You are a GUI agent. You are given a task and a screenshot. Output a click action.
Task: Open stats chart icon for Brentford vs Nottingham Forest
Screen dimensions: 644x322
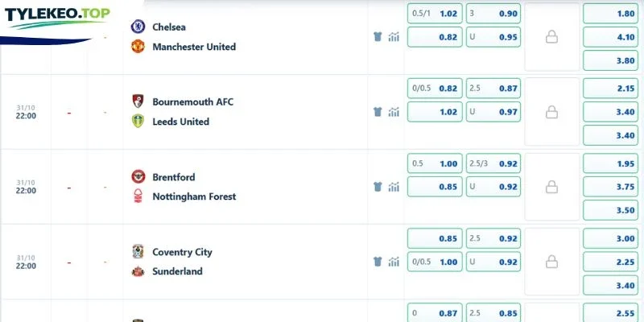(394, 187)
